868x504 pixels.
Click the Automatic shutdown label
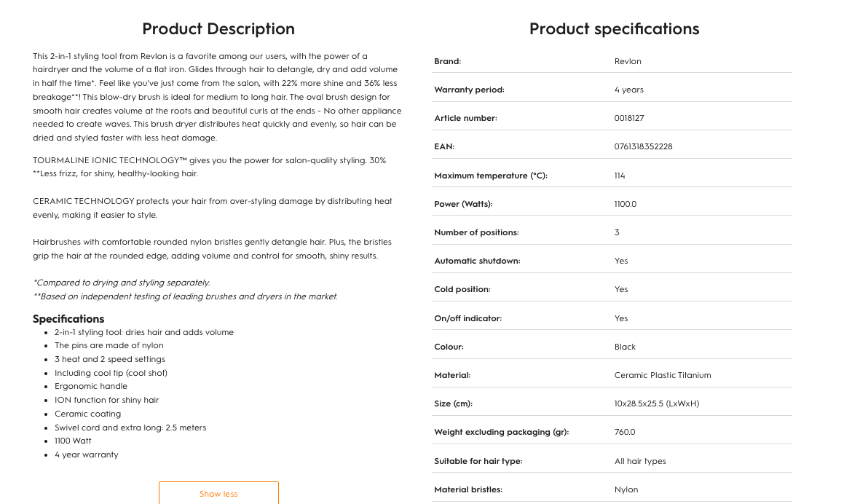pos(477,261)
